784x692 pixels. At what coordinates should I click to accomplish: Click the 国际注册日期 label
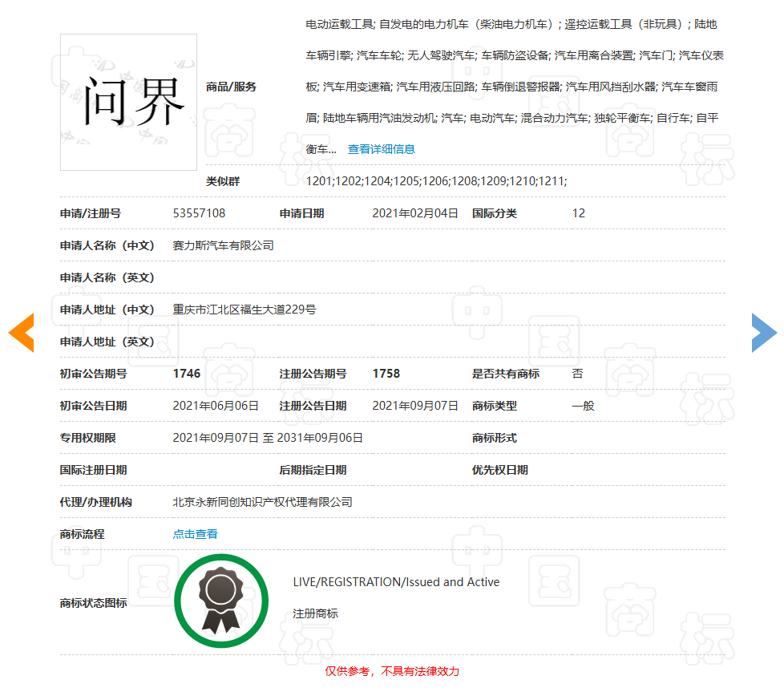[x=94, y=470]
